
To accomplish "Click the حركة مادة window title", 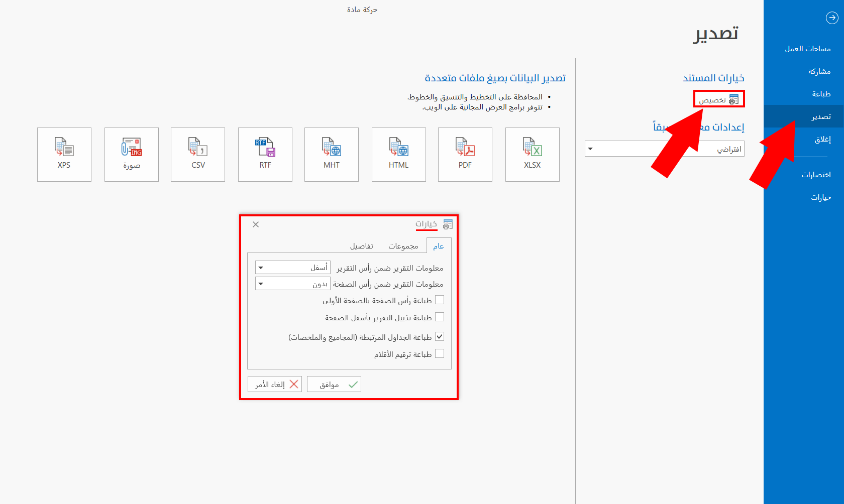I will [x=362, y=10].
